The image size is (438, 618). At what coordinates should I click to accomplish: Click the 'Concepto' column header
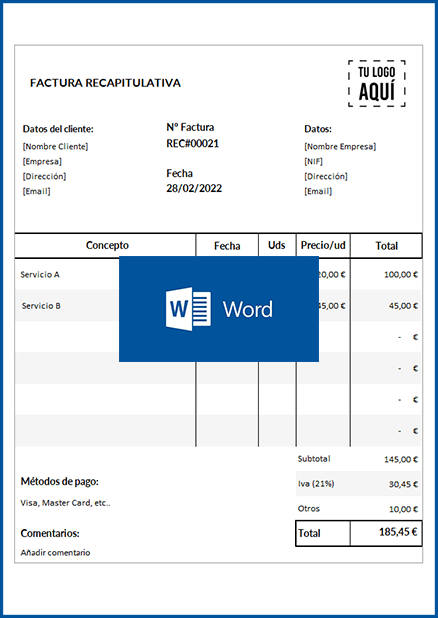coord(107,245)
